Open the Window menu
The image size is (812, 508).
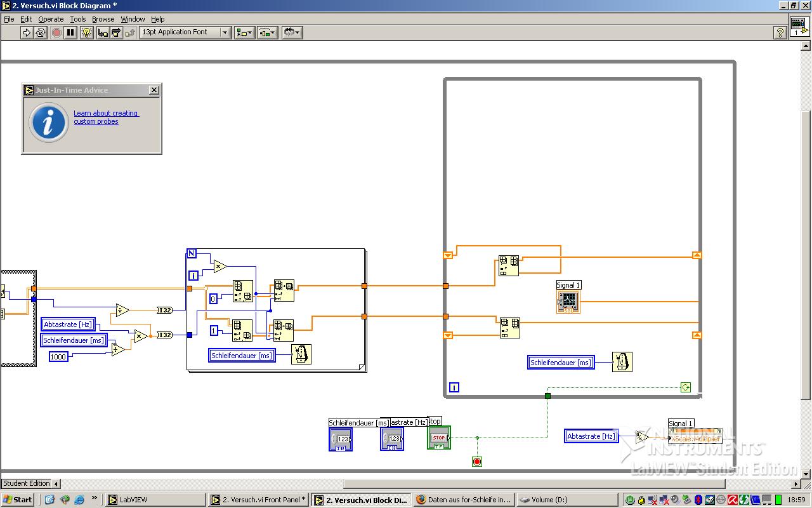(133, 19)
